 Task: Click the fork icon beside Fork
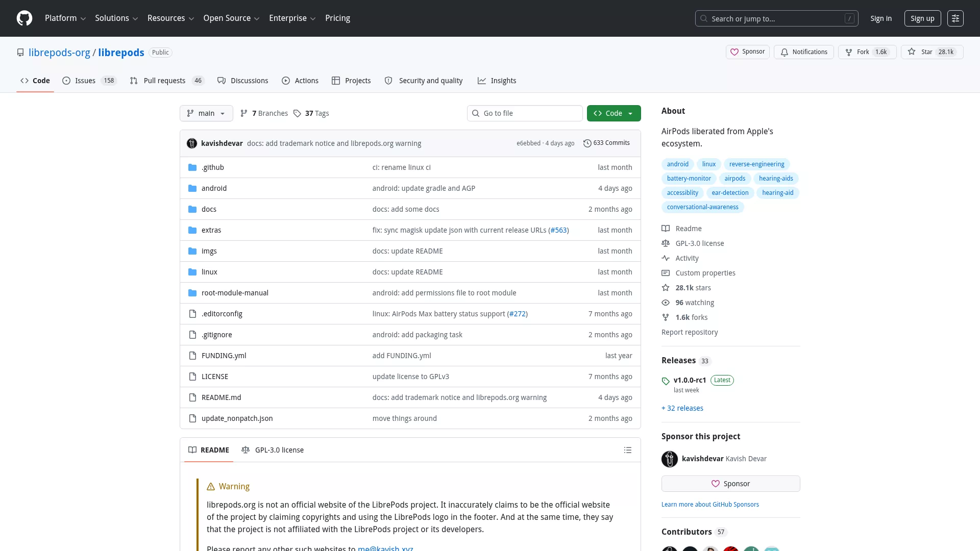[x=849, y=52]
